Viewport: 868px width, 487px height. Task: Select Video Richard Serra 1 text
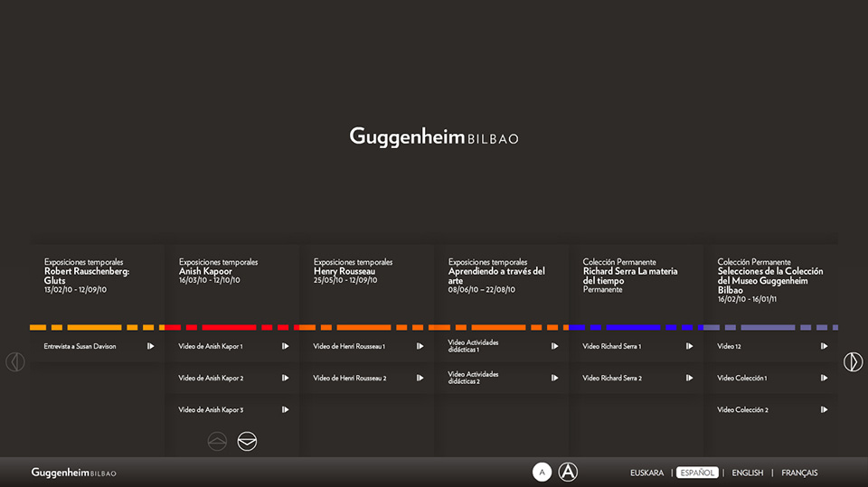(612, 346)
